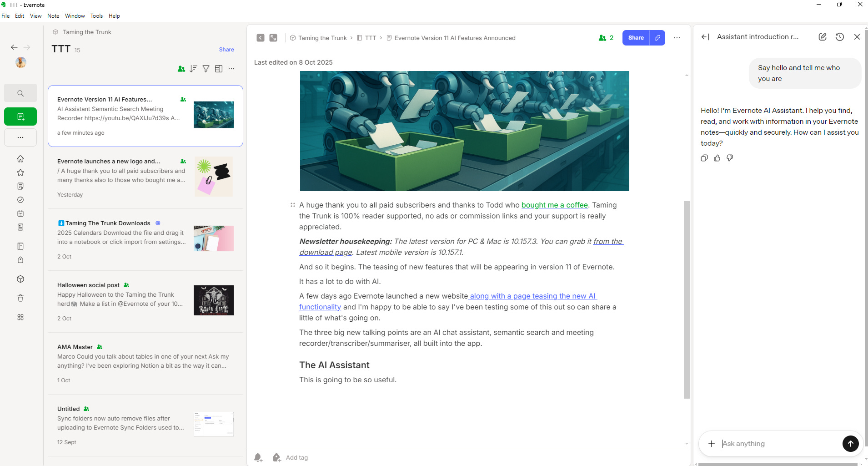
Task: Select 'Evernote launches a new logo and...' note
Action: coord(146,178)
